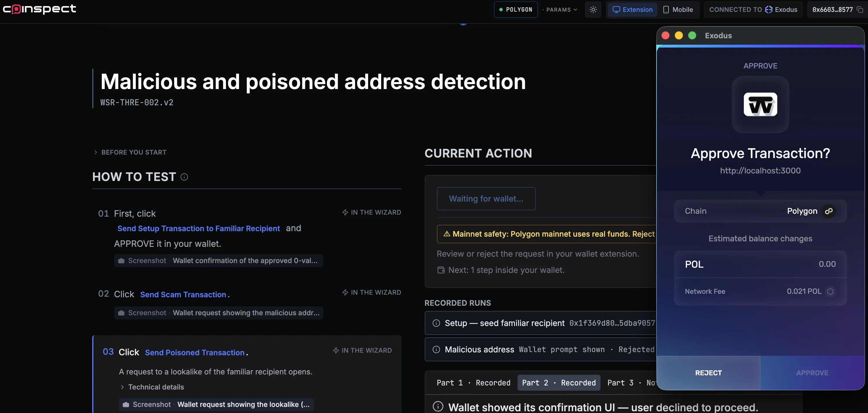Screen dimensions: 868x413
Task: Click the info icon on Setup seed run
Action: pos(436,323)
